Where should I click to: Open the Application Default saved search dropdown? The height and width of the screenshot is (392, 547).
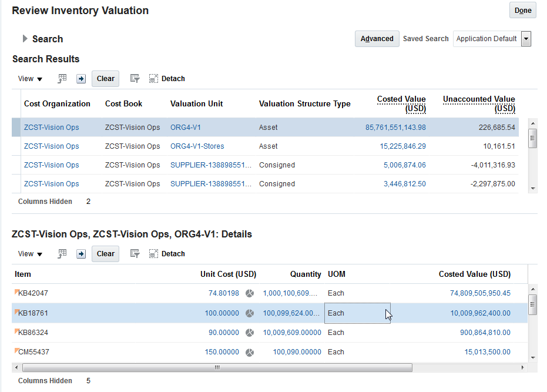point(526,39)
